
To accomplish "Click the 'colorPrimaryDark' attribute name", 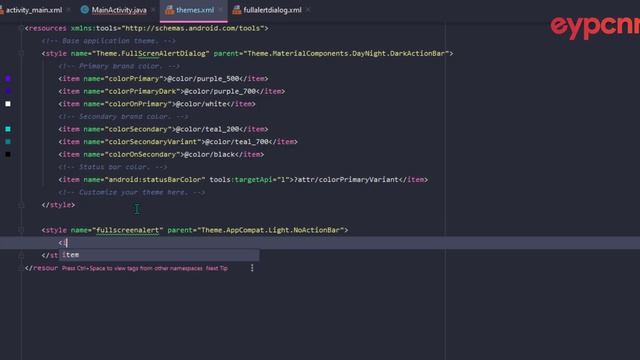I will pyautogui.click(x=142, y=91).
